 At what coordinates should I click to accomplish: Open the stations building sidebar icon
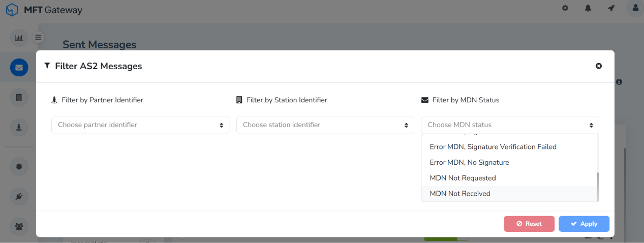click(x=19, y=98)
